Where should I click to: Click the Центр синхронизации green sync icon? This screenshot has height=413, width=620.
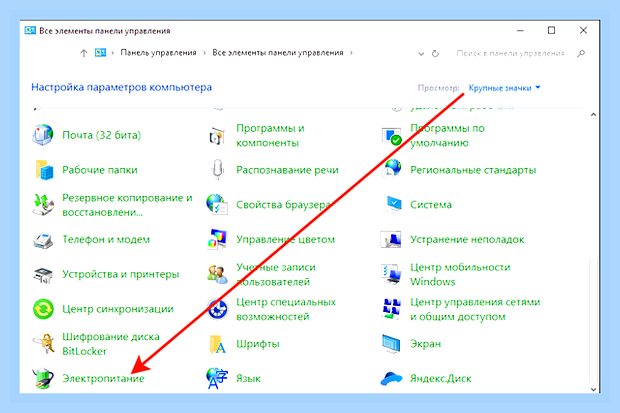point(43,309)
